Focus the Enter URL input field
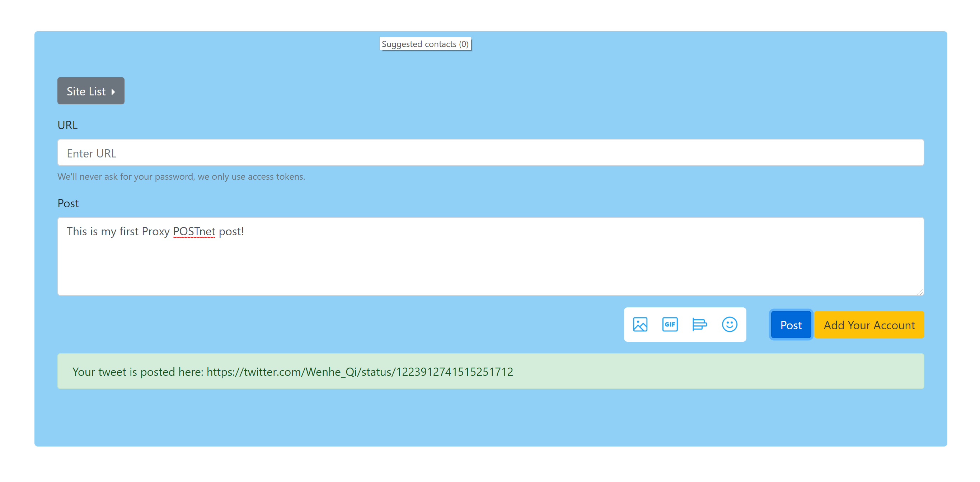 pyautogui.click(x=490, y=153)
